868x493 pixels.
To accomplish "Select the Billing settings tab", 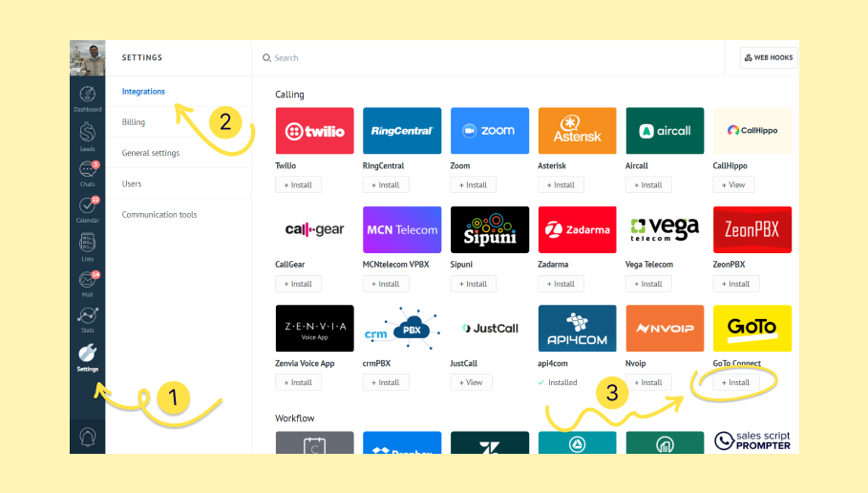I will [x=134, y=122].
